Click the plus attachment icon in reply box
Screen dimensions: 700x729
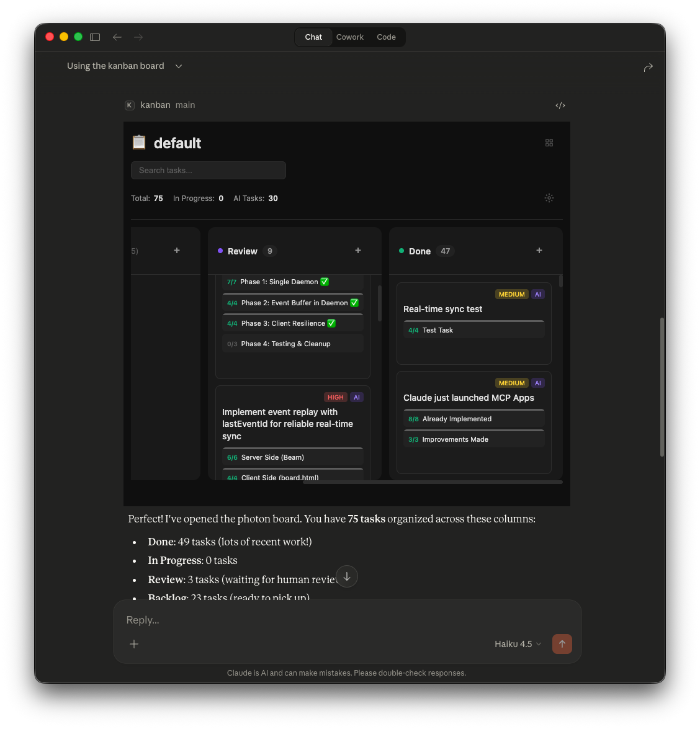click(x=134, y=644)
